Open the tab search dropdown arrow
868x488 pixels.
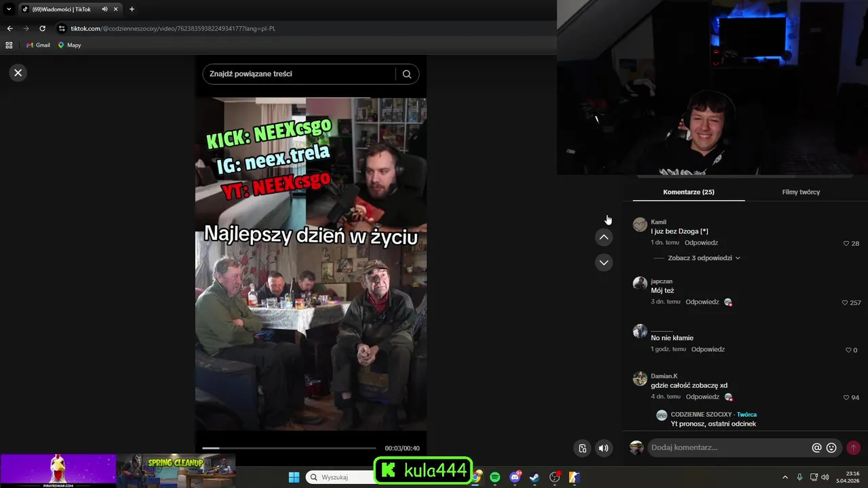[x=9, y=9]
